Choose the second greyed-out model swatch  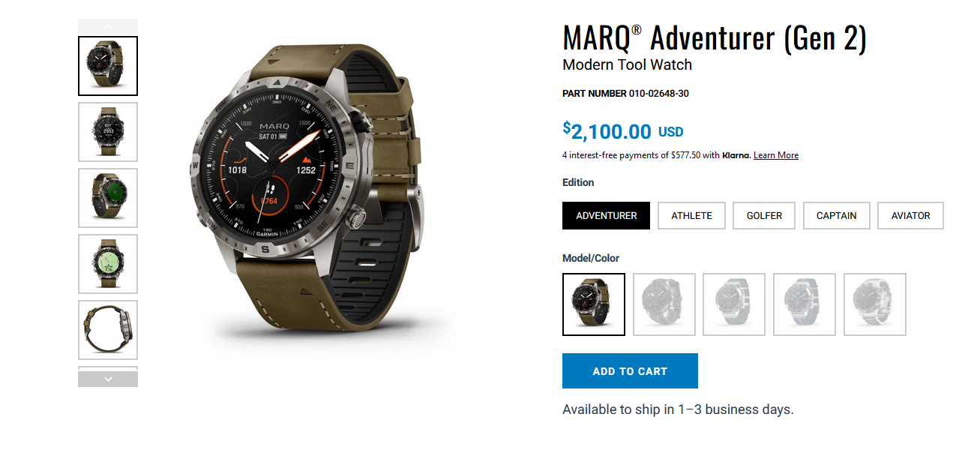click(664, 304)
